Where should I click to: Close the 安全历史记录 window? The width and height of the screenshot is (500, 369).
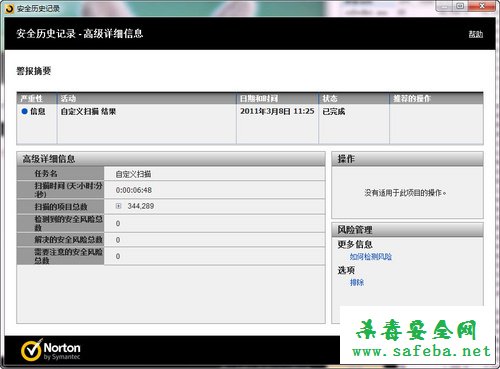[482, 6]
